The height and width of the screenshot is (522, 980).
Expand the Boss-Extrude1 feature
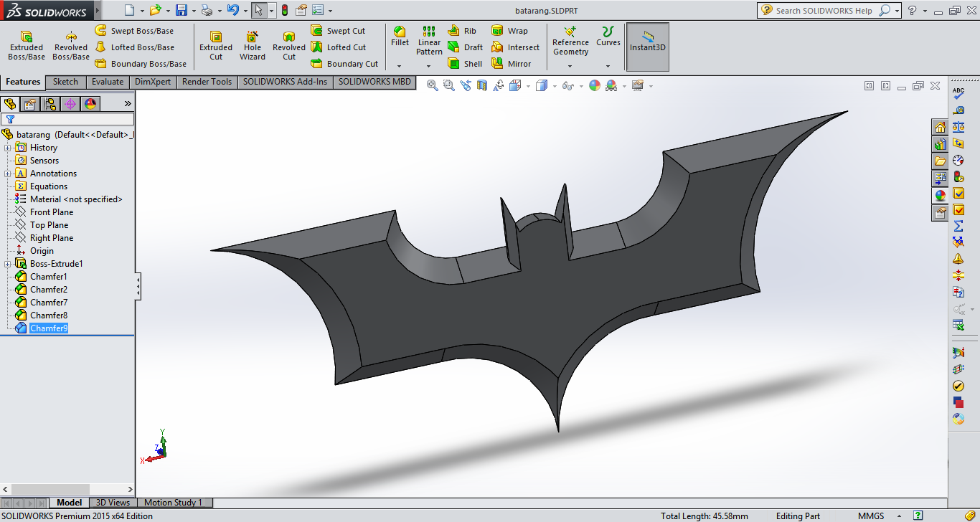(x=7, y=264)
